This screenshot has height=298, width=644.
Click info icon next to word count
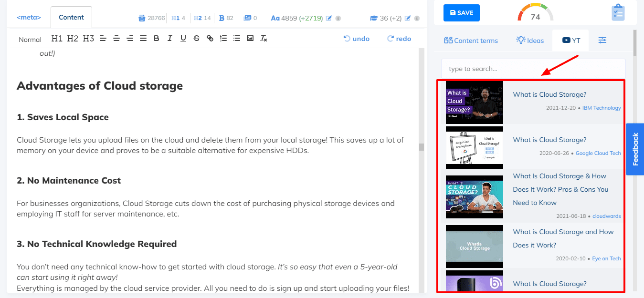click(x=338, y=18)
